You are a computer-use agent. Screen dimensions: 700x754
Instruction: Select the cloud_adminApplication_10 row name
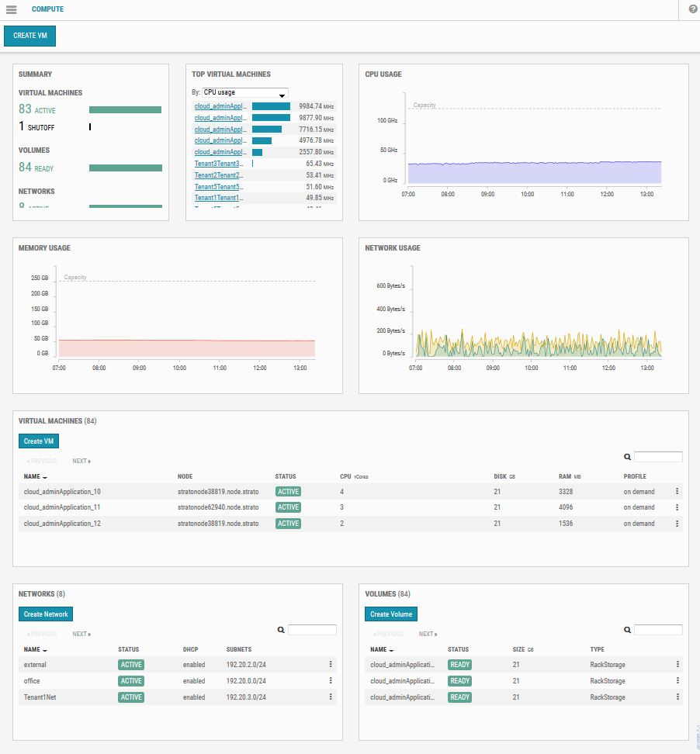(62, 492)
